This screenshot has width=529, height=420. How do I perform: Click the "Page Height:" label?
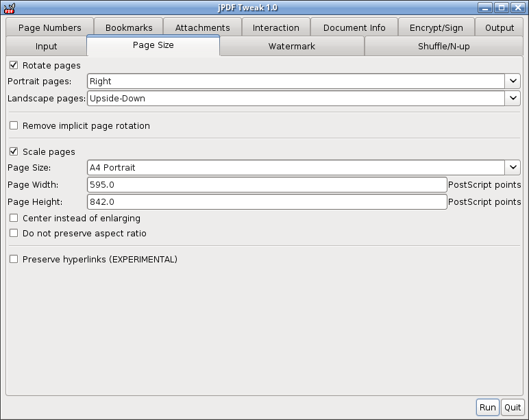pyautogui.click(x=35, y=201)
